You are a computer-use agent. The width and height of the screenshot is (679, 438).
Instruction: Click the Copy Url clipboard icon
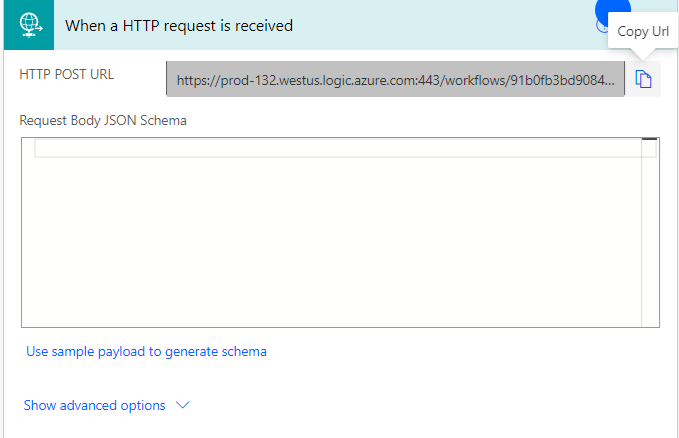643,79
